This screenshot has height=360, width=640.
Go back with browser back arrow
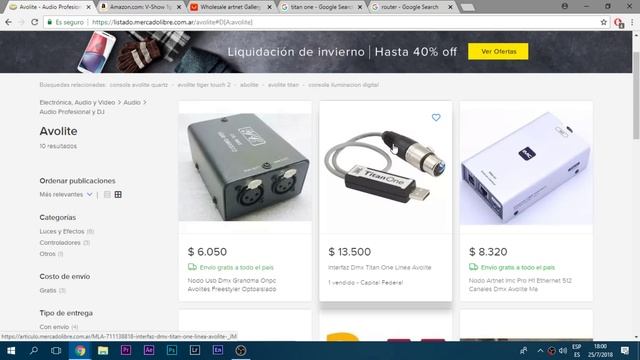(x=9, y=22)
